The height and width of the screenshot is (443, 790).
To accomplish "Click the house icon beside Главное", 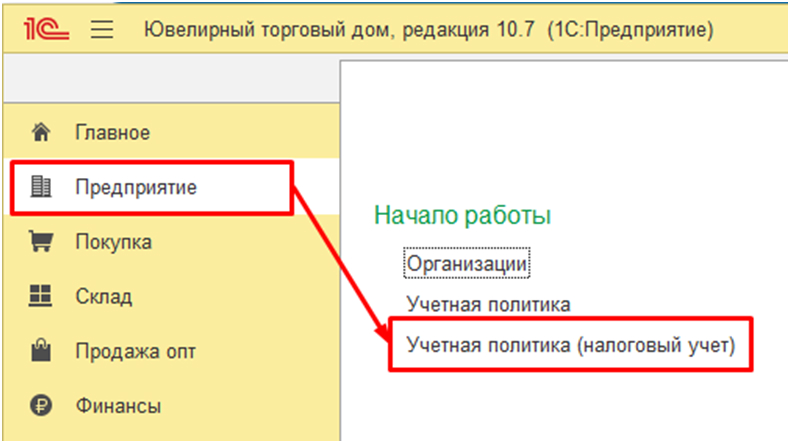I will (x=41, y=133).
